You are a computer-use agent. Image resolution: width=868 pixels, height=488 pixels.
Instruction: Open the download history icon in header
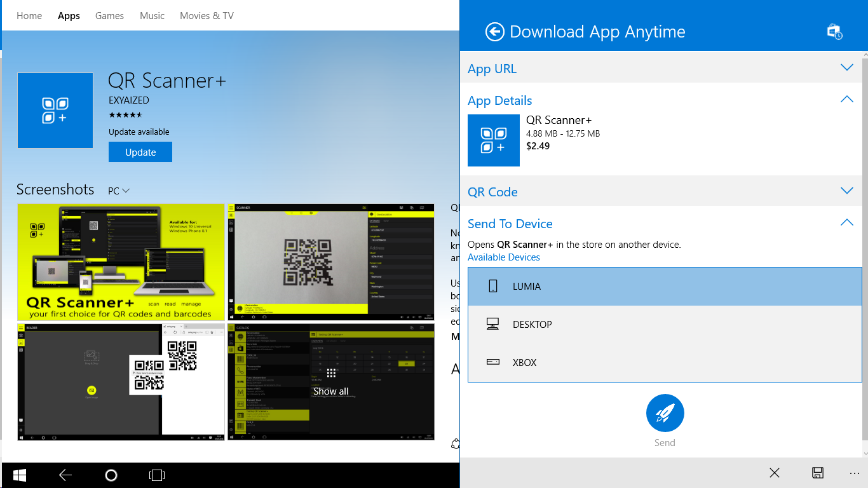pyautogui.click(x=834, y=32)
